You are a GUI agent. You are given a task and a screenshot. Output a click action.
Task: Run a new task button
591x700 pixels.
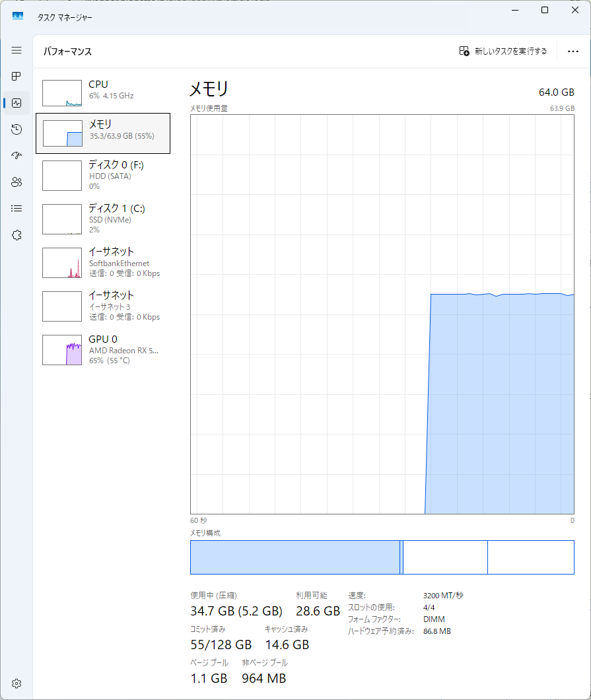pos(503,51)
